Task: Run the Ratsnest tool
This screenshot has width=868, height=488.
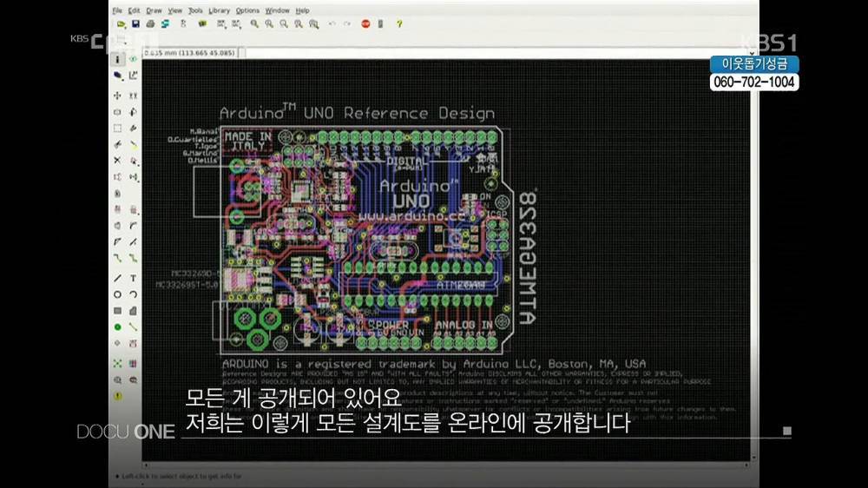Action: 117,363
